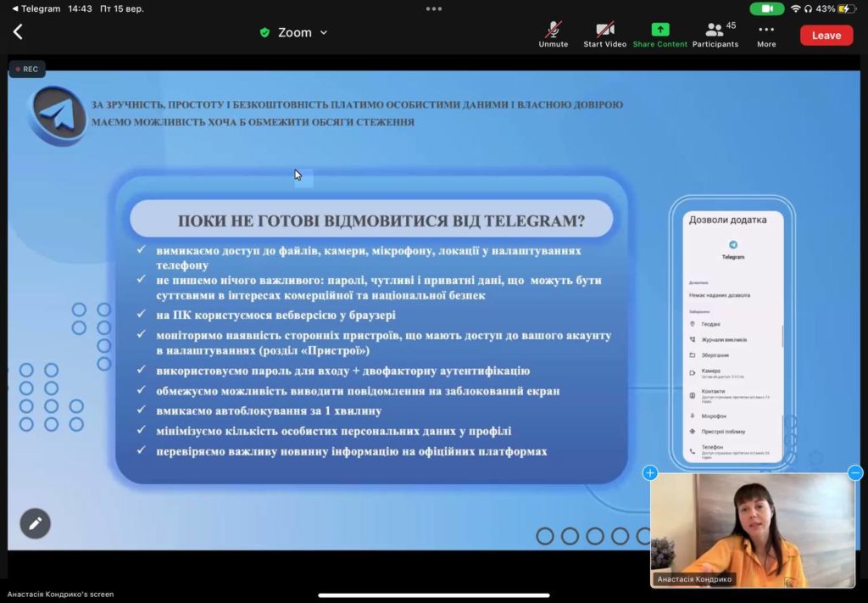
Task: Return to Telegram via status bar link
Action: 36,8
